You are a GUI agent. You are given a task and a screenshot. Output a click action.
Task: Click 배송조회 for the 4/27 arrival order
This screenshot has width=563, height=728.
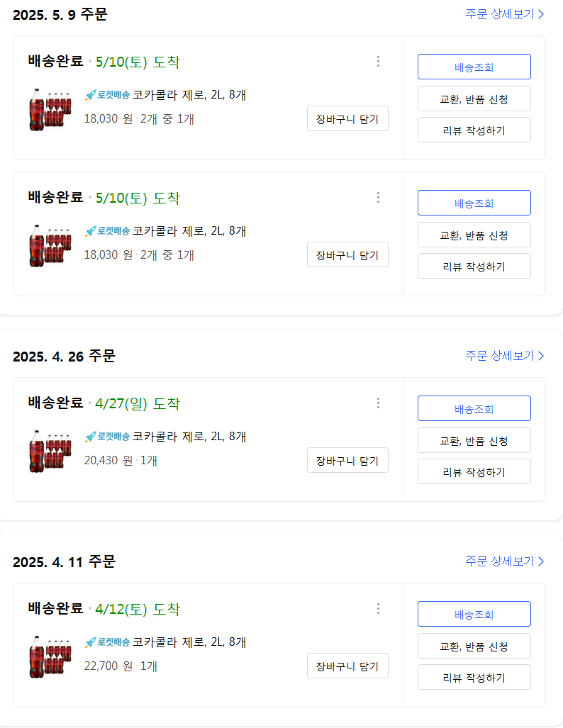tap(474, 409)
